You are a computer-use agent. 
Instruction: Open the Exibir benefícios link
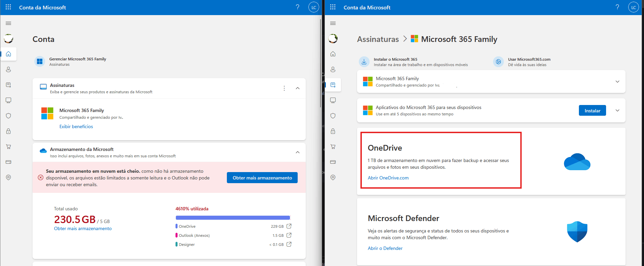tap(76, 126)
